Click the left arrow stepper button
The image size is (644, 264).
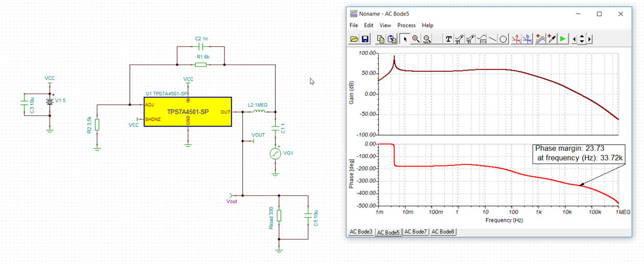pos(574,39)
